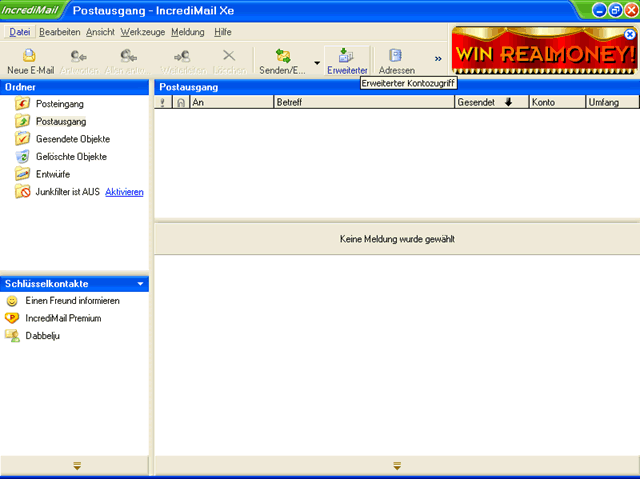Viewport: 641px width, 480px height.
Task: Show more toolbar buttons via the chevron
Action: click(438, 59)
